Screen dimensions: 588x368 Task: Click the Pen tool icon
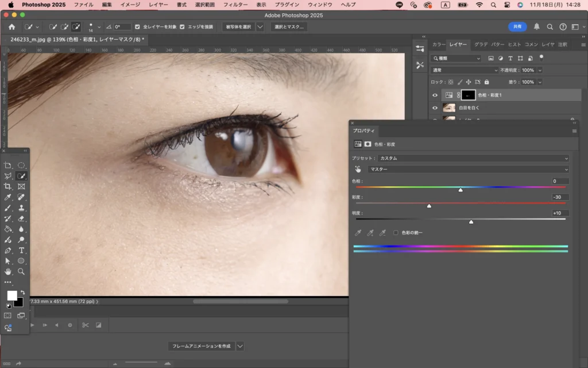[x=8, y=250]
